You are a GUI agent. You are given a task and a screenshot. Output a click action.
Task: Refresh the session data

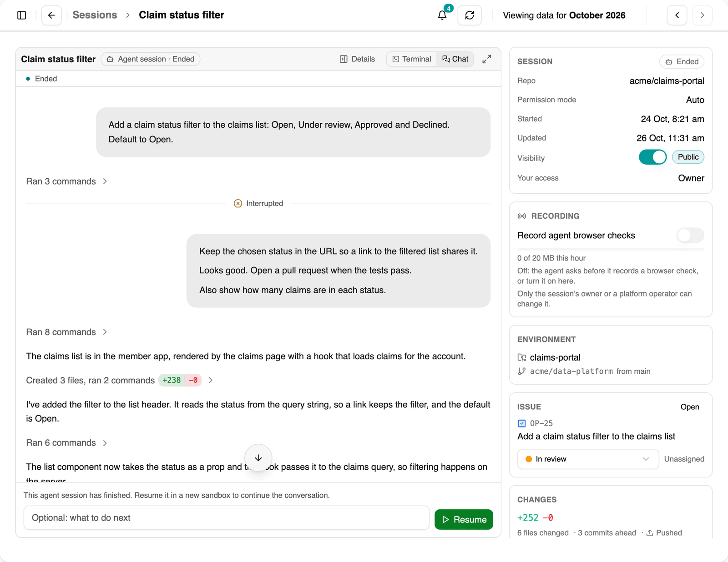(x=470, y=15)
